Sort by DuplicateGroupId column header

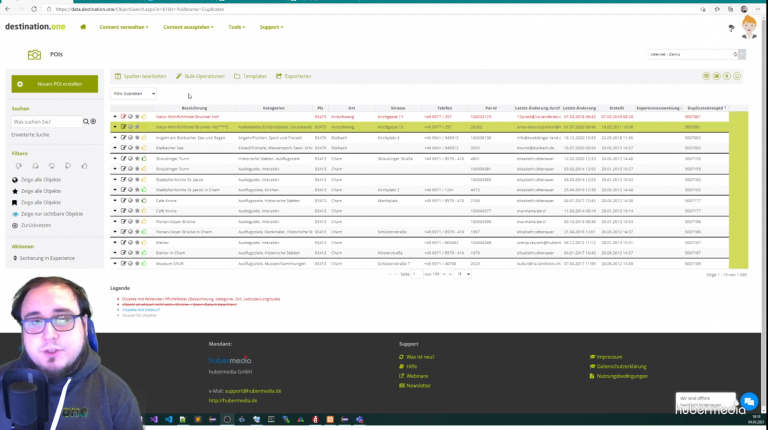point(706,108)
